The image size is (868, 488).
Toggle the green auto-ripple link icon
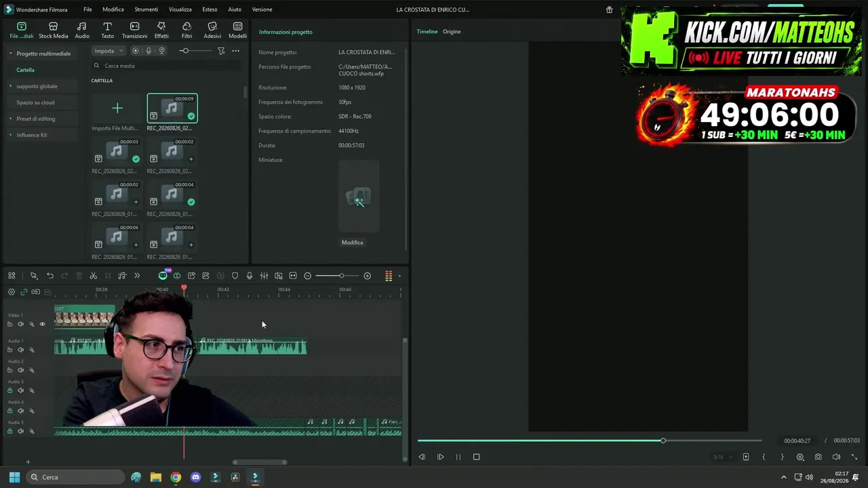coord(24,292)
